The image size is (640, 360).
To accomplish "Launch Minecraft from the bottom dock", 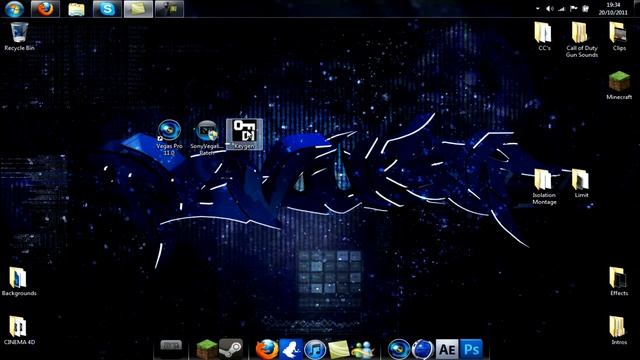I will coord(207,349).
